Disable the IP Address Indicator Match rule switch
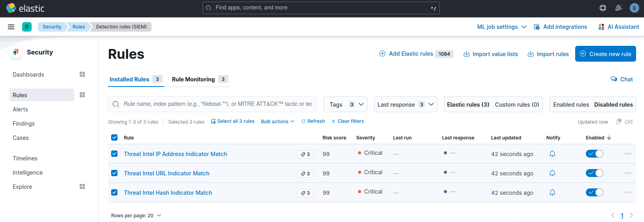 point(595,154)
